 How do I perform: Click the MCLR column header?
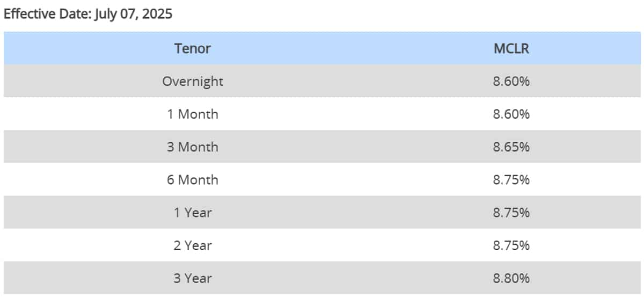pos(511,48)
